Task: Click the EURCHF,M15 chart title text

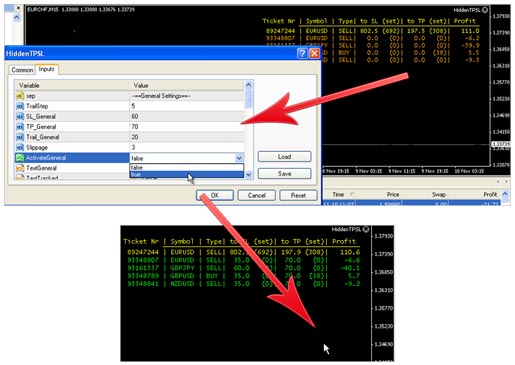Action: point(43,10)
